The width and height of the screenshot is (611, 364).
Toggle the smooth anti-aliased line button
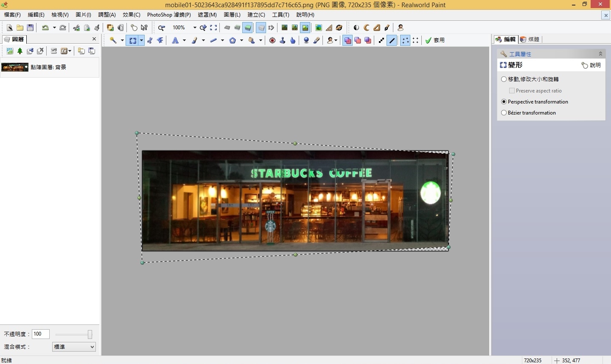coord(392,40)
